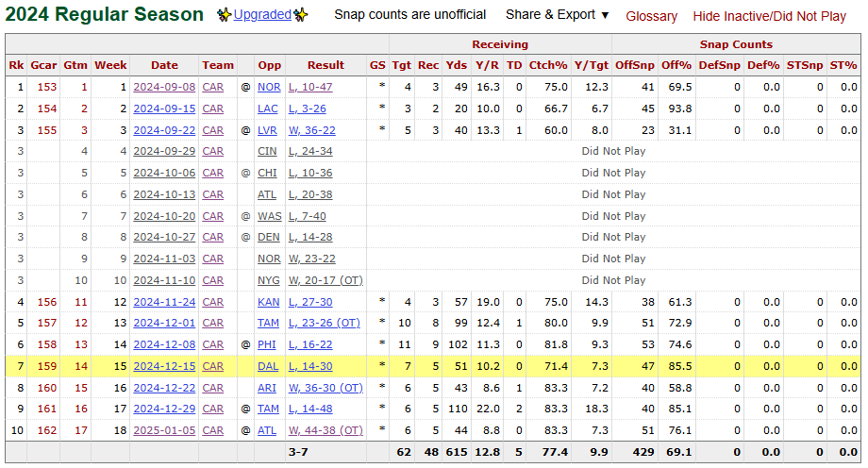Open box score W, 44-38 (OT)
The height and width of the screenshot is (468, 868).
point(325,430)
